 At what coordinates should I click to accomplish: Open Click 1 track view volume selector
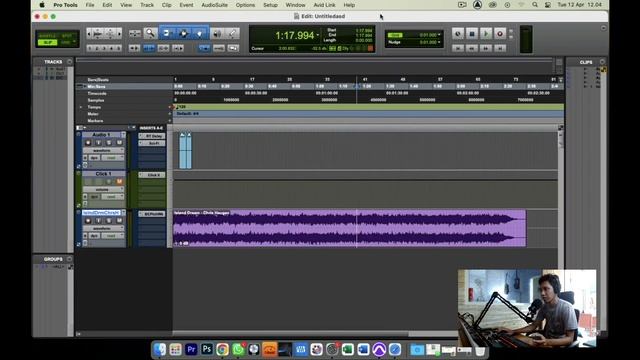pos(104,189)
